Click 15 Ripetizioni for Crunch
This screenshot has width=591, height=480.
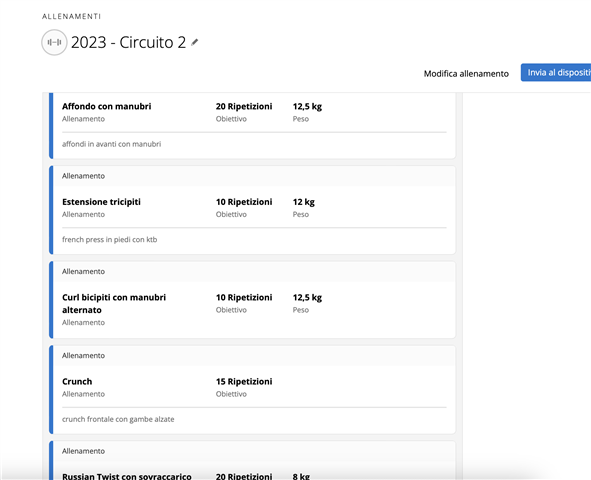point(244,381)
